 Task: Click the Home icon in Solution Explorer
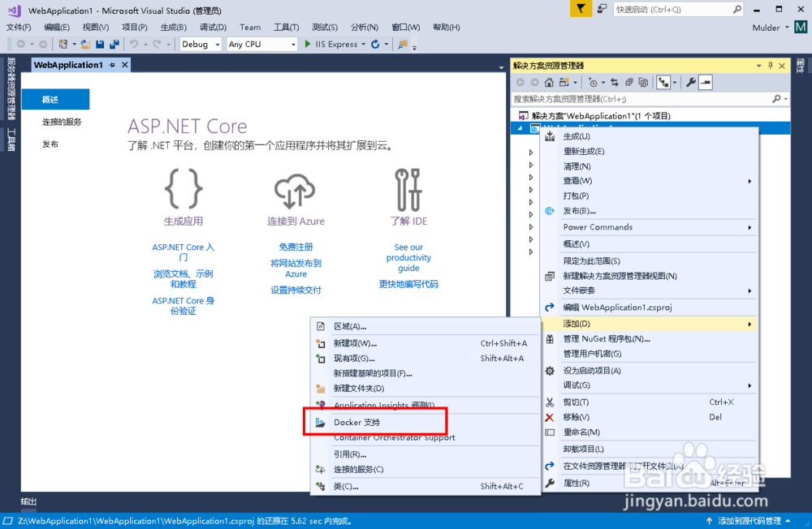pyautogui.click(x=549, y=82)
